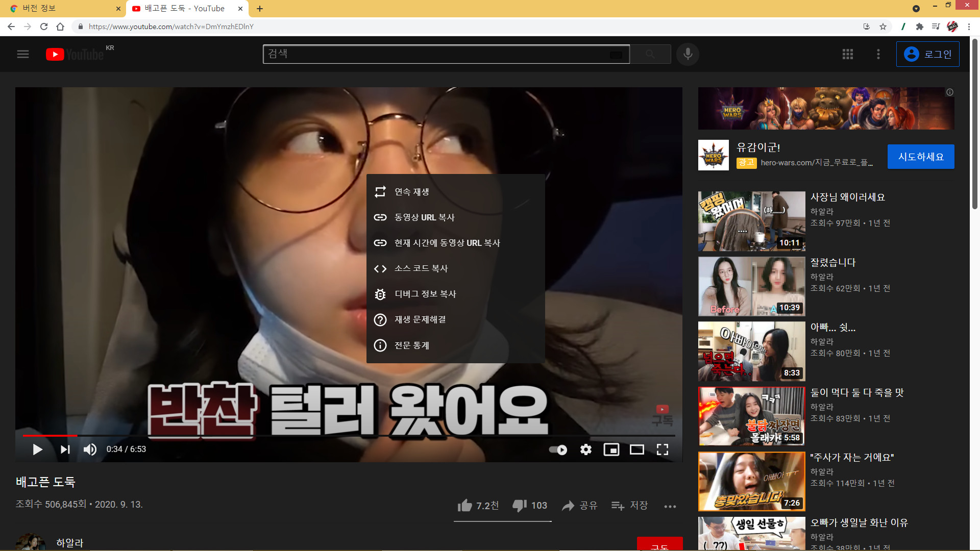Skip to the next video

coord(65,449)
